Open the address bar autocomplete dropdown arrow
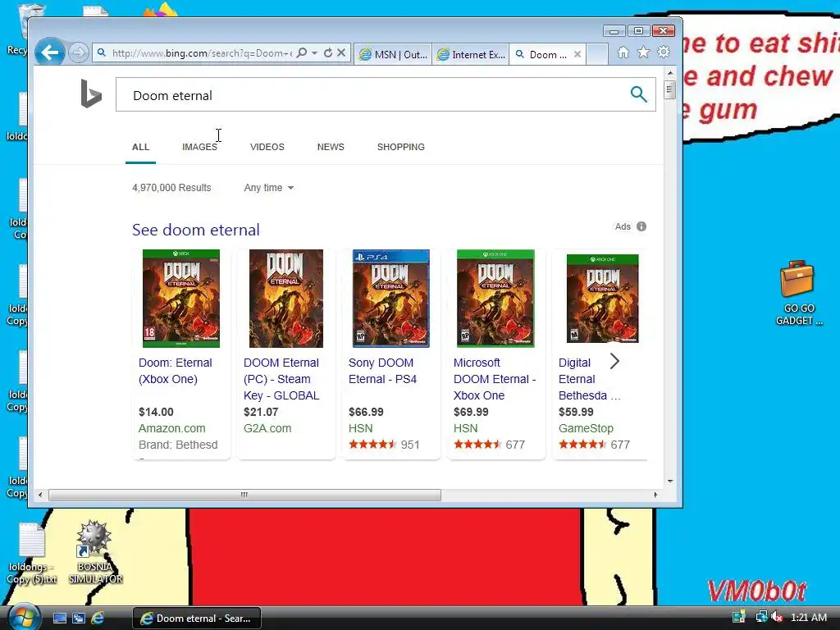Viewport: 840px width, 630px height. [314, 53]
